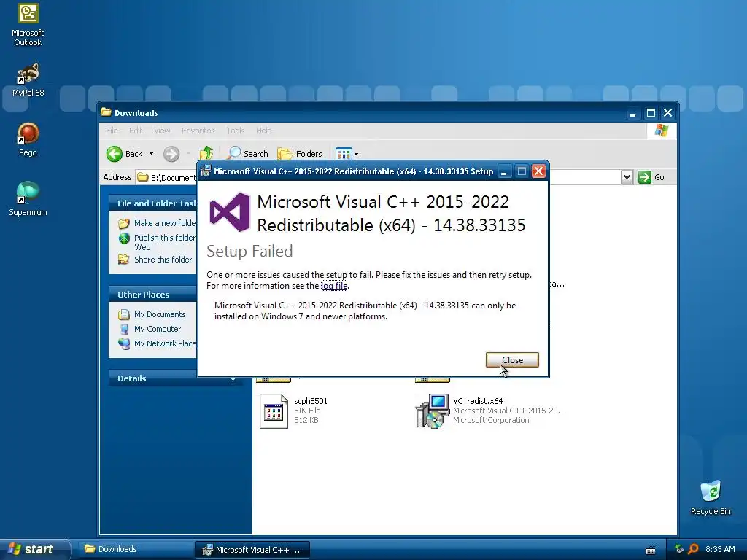The image size is (747, 560).
Task: Open the log file link
Action: (334, 286)
